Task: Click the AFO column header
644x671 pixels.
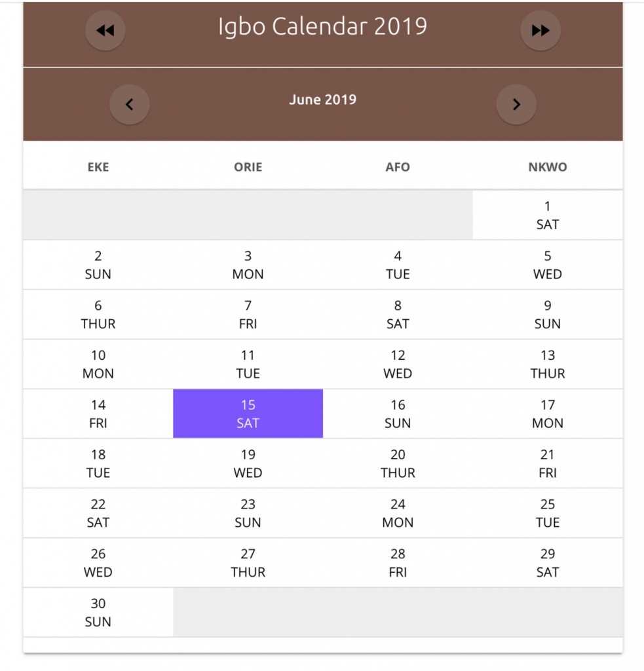Action: tap(398, 167)
